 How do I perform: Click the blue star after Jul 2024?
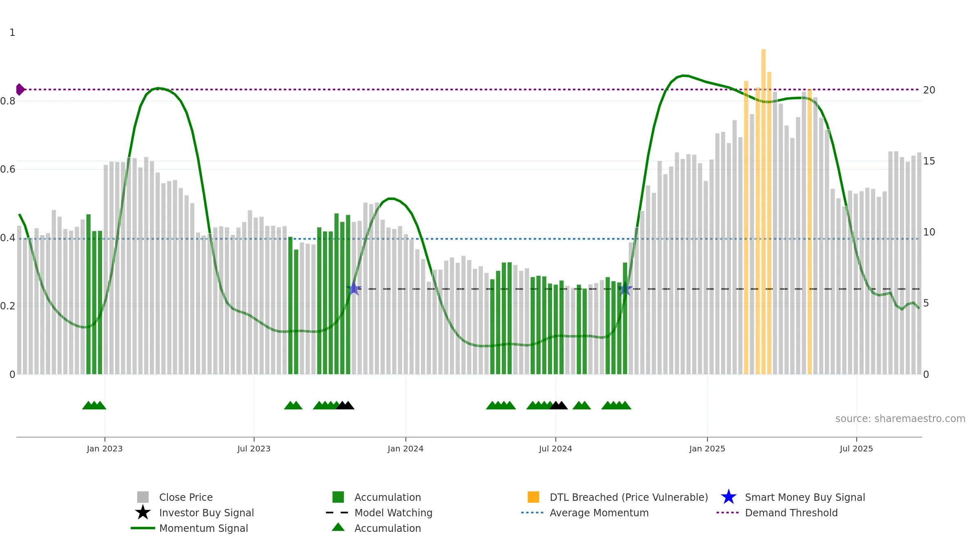click(625, 289)
